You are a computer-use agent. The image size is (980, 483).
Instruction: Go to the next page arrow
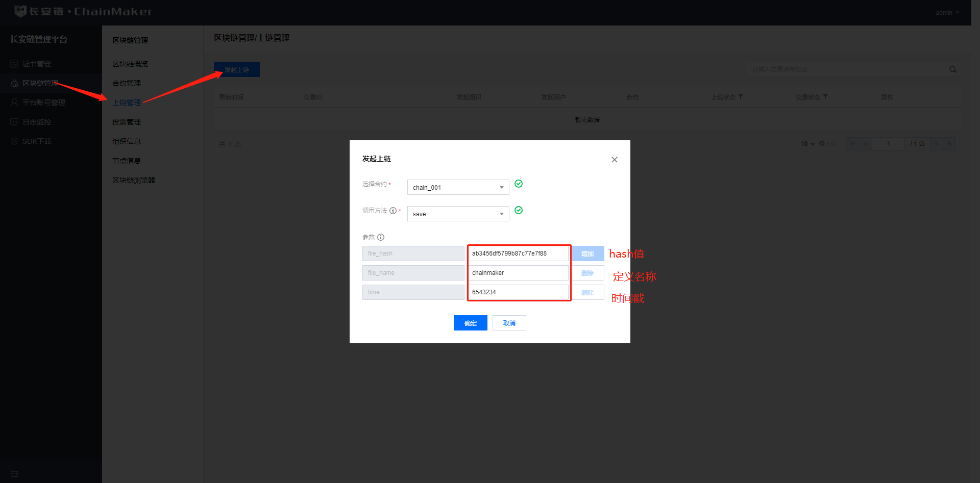tap(937, 144)
